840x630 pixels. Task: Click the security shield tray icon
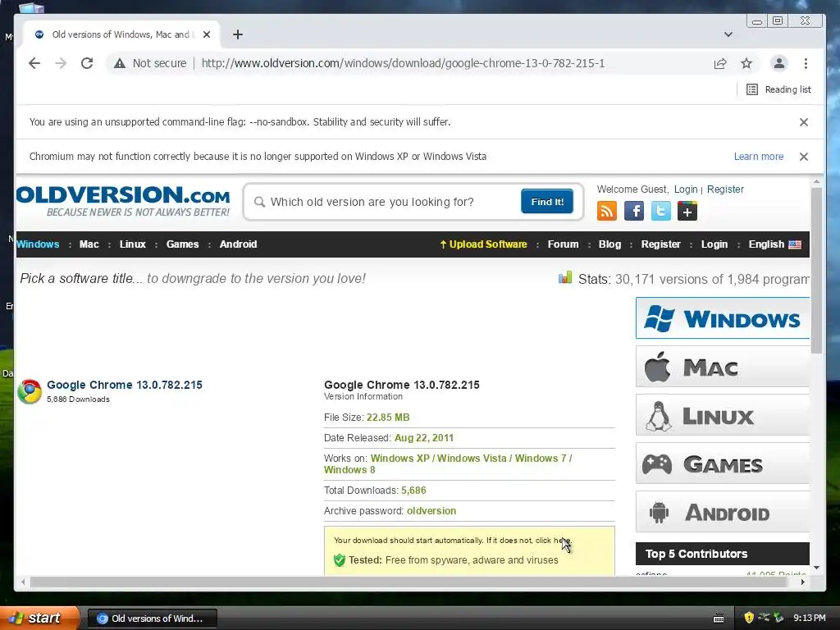pos(749,618)
